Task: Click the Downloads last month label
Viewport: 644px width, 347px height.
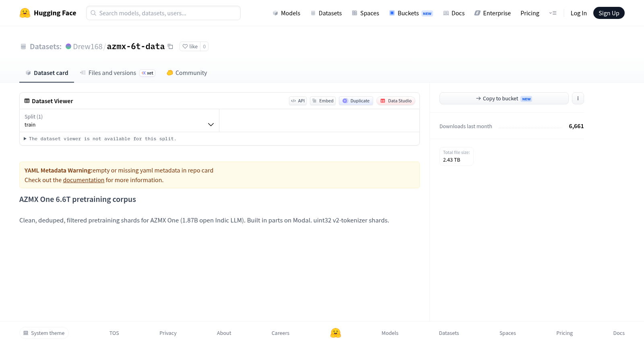Action: pyautogui.click(x=466, y=126)
